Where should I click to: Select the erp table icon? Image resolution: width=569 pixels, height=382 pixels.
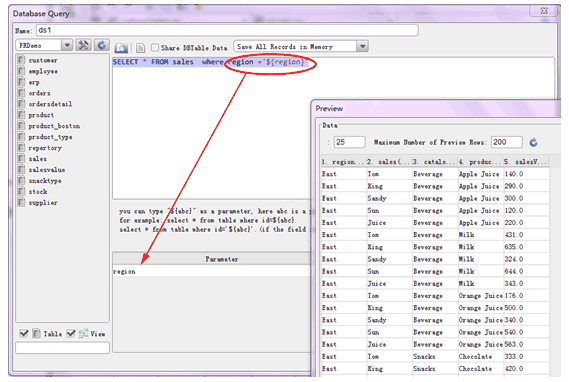(21, 82)
